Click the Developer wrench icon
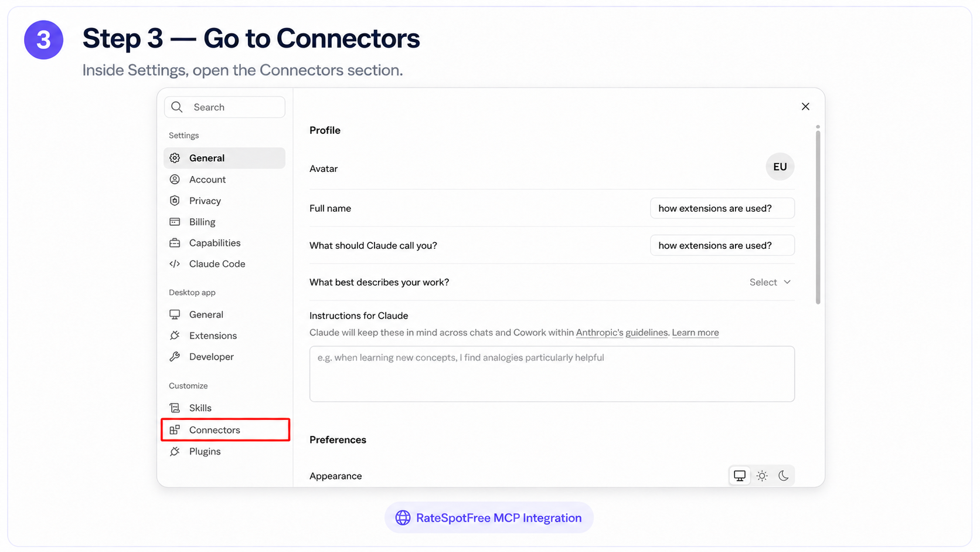Image resolution: width=980 pixels, height=552 pixels. tap(175, 357)
